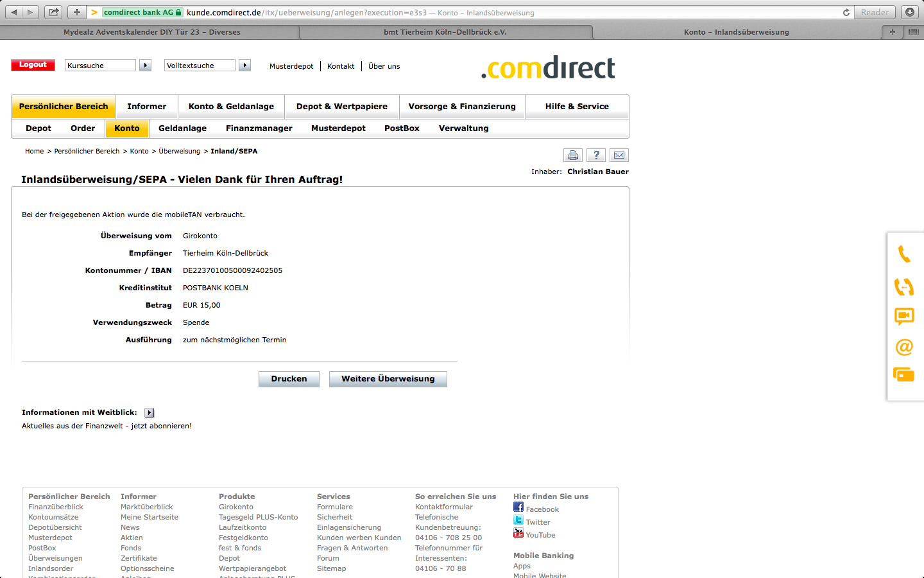Click the printer icon above Inhaber
Viewport: 924px width, 578px height.
(x=573, y=155)
